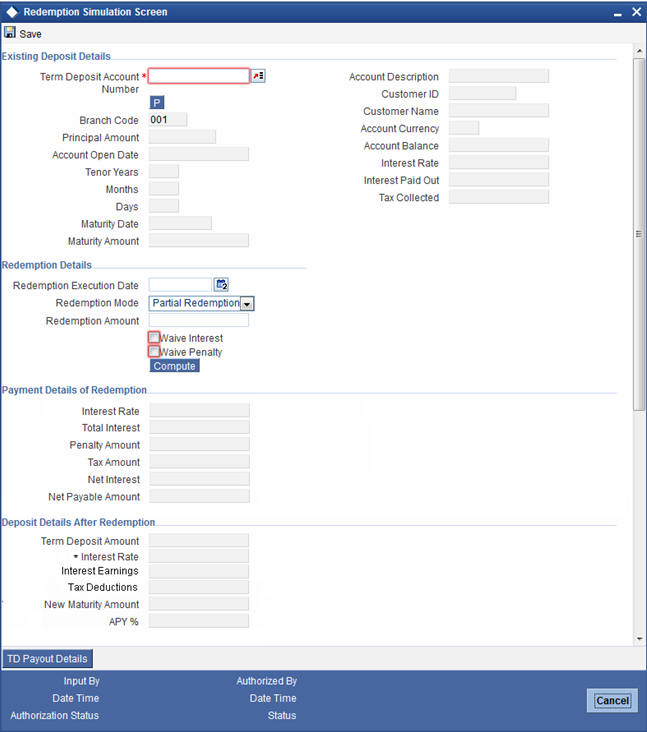Click the Payment Details of Redemption heading
The height and width of the screenshot is (732, 647).
tap(74, 390)
